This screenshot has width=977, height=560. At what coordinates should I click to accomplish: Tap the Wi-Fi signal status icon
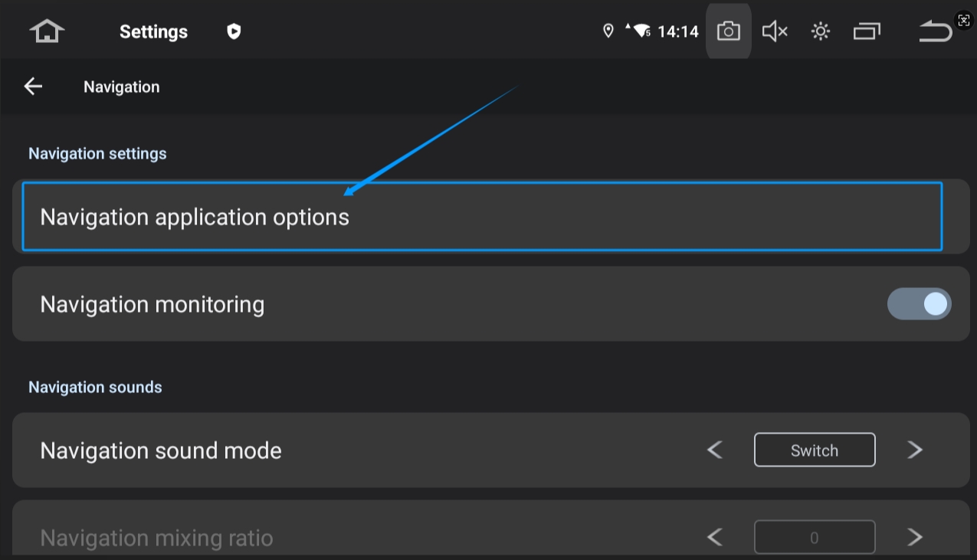641,31
